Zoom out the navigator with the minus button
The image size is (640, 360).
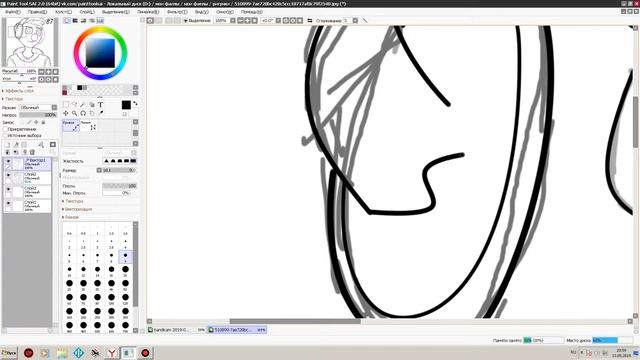coord(41,72)
